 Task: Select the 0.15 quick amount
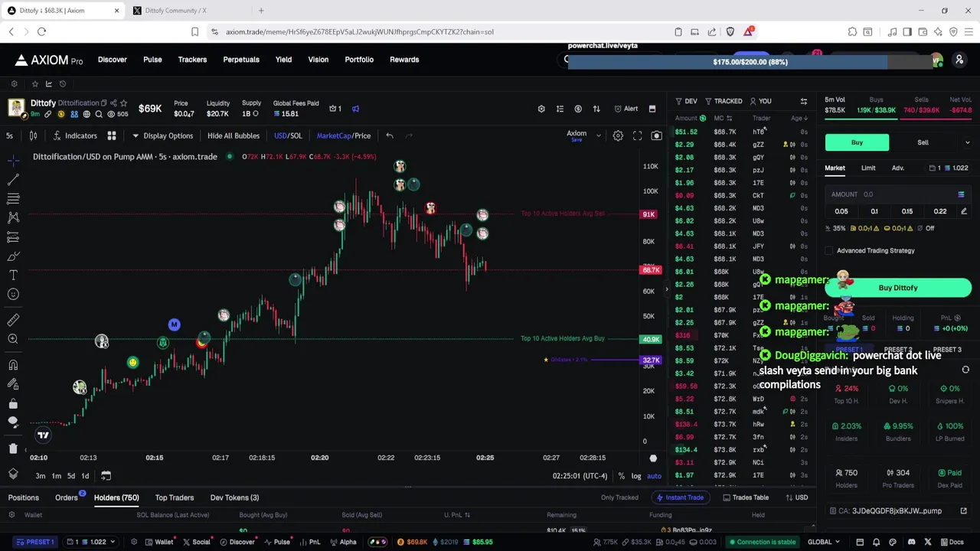click(x=907, y=211)
